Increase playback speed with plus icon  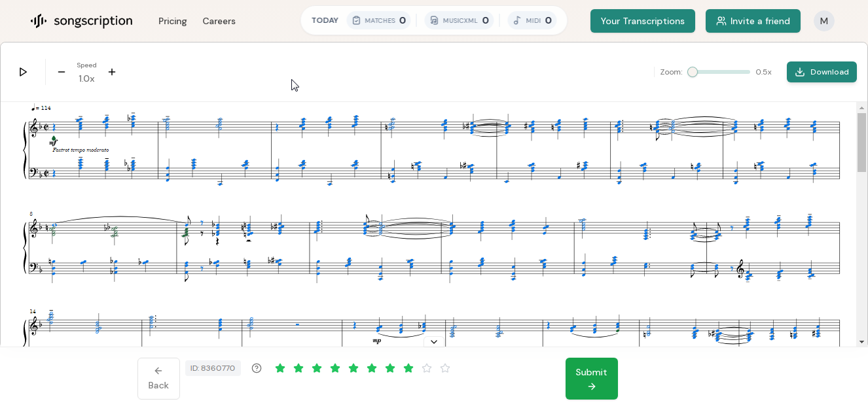pos(112,72)
